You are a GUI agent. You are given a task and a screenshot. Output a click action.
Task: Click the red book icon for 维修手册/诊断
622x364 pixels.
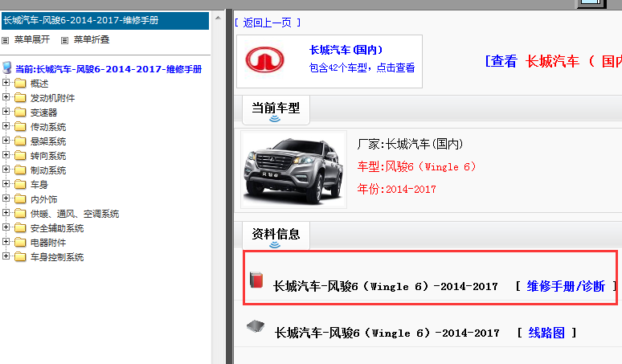tap(256, 280)
